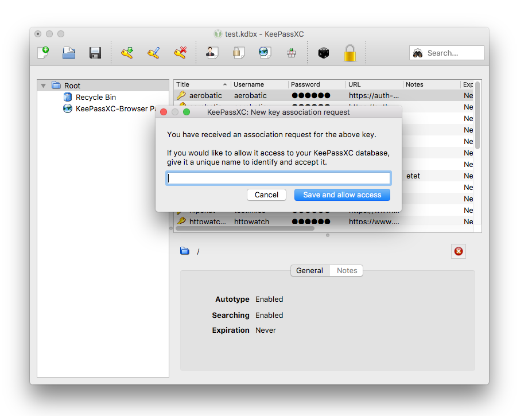The image size is (532, 416).
Task: Close the details panel with the red X
Action: [x=459, y=251]
